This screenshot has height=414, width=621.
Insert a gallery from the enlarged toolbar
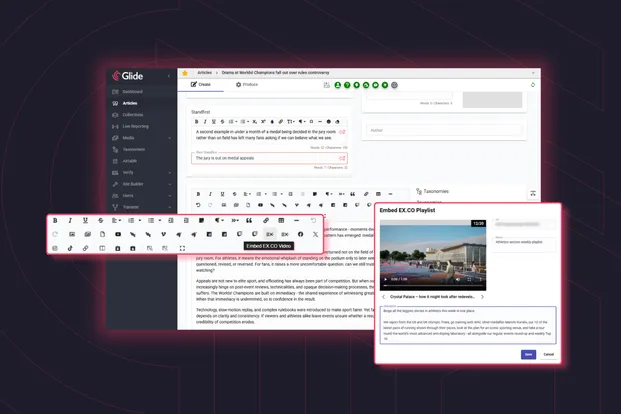point(87,234)
